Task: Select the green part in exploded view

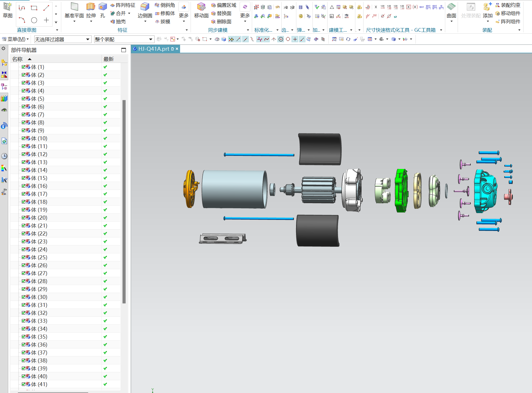Action: tap(401, 190)
